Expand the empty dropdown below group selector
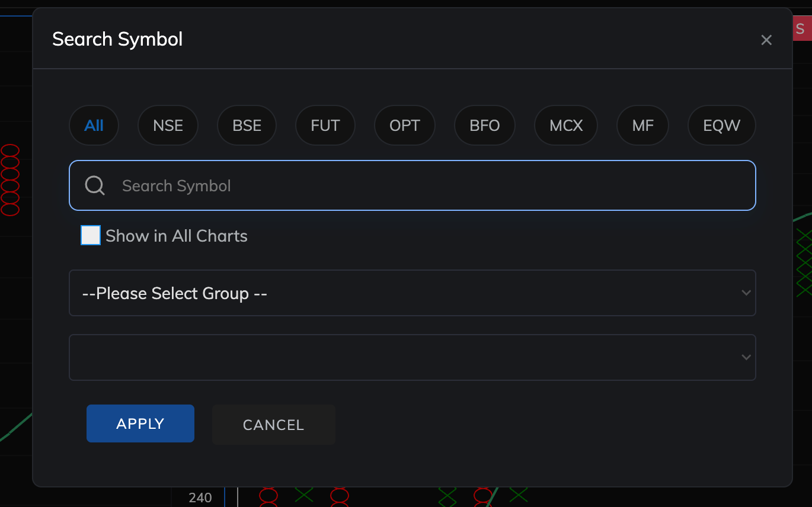Image resolution: width=812 pixels, height=507 pixels. [x=413, y=357]
